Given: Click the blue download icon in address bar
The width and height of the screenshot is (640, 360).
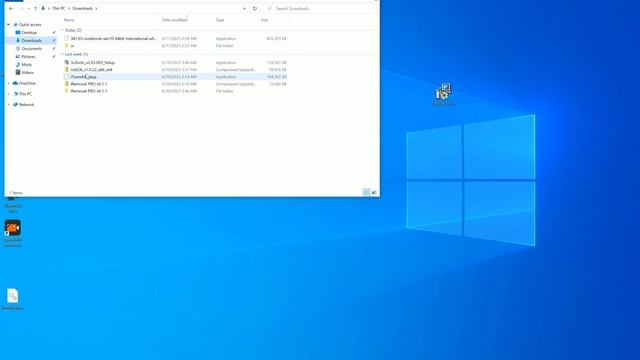Looking at the screenshot, I should pyautogui.click(x=43, y=8).
